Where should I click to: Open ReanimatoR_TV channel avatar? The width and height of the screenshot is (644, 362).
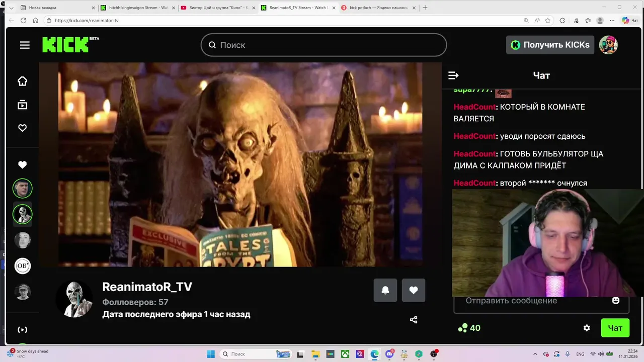74,299
